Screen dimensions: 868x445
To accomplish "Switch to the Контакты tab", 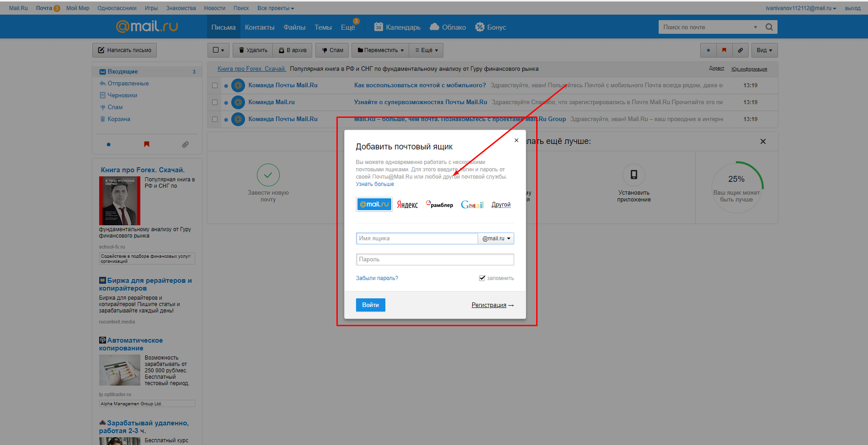I will pos(260,27).
